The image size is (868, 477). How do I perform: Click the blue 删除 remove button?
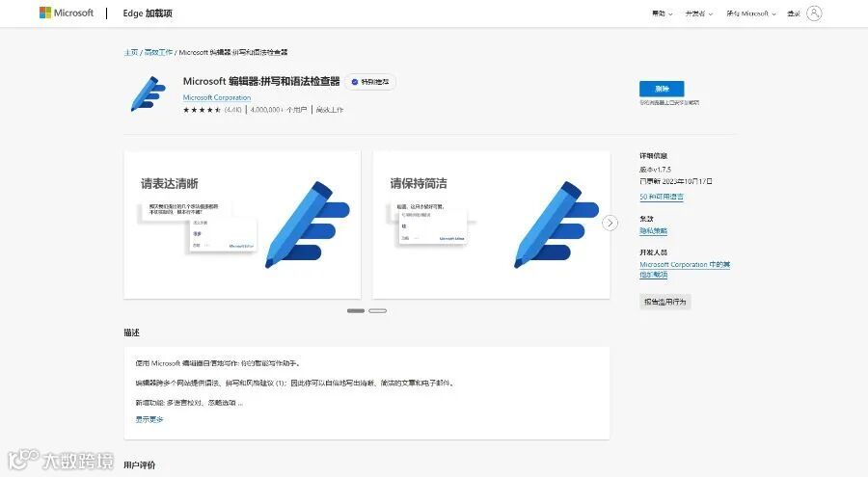click(x=662, y=89)
